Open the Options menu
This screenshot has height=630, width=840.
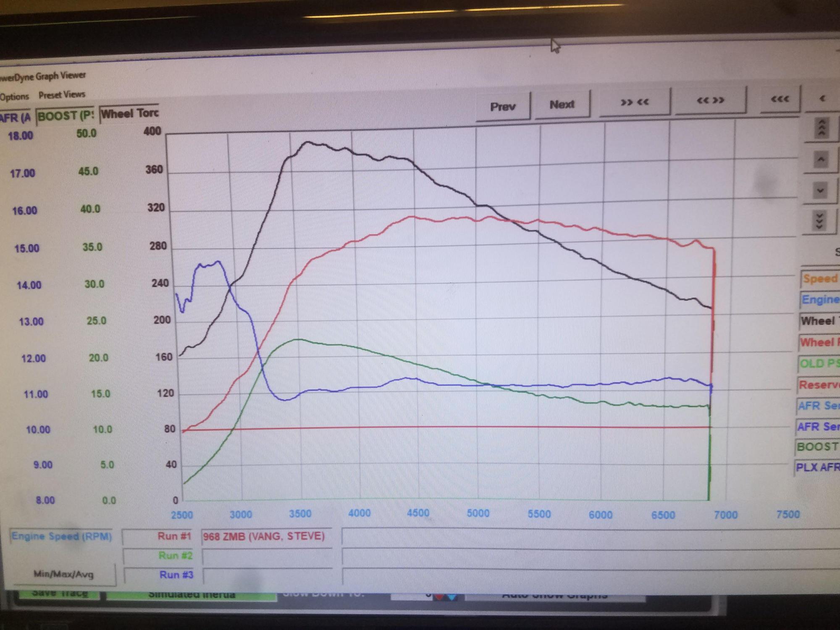pyautogui.click(x=14, y=97)
